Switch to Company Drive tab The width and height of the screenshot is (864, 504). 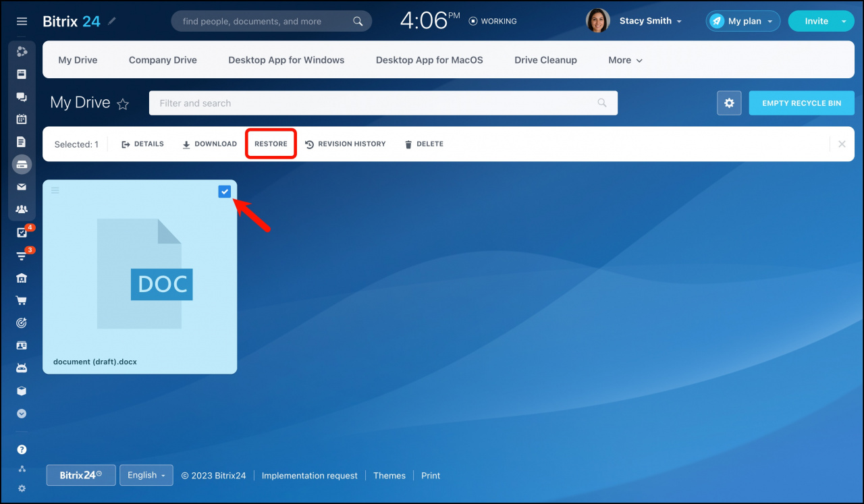(163, 60)
